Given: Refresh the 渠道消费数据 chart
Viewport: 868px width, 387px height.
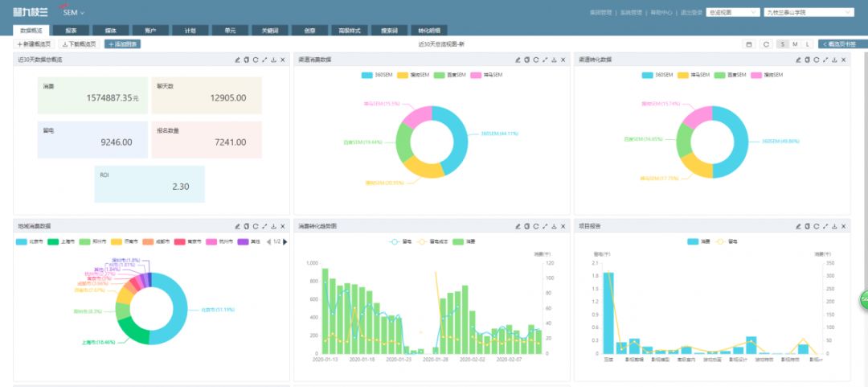Looking at the screenshot, I should pyautogui.click(x=536, y=60).
